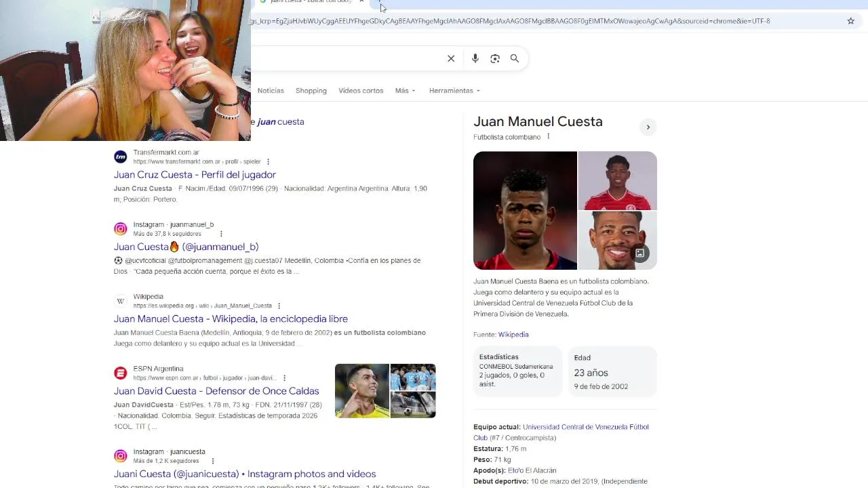Click the player photo in red jersey
The image size is (868, 488).
618,180
